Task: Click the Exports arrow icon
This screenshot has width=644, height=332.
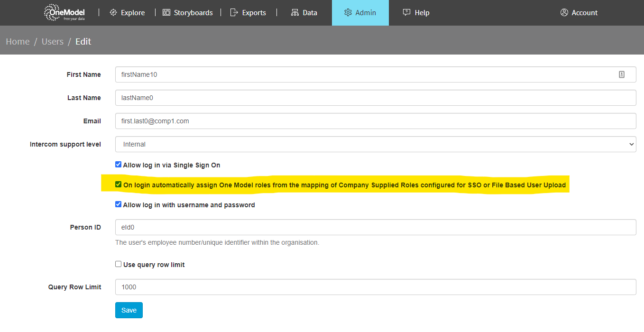Action: pos(234,13)
